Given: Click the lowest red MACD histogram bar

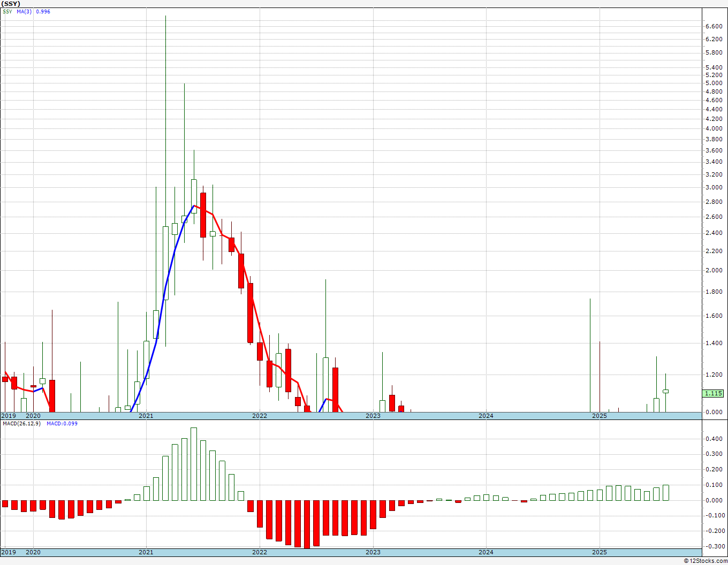Looking at the screenshot, I should 307,524.
